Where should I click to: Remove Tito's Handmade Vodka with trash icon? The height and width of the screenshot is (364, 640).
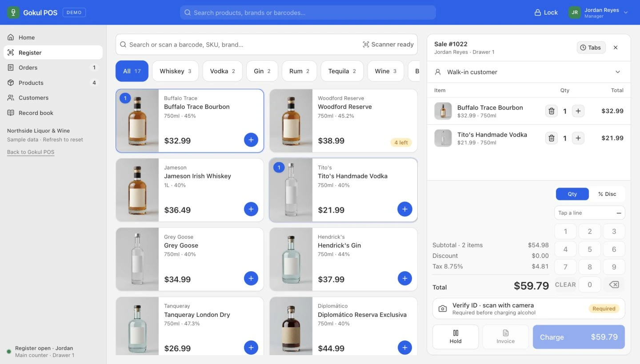(x=552, y=138)
